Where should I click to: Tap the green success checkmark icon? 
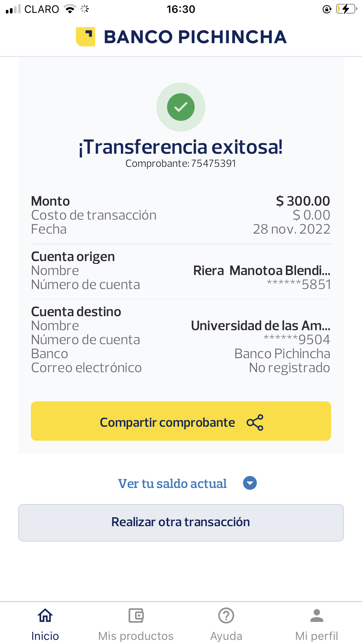[x=181, y=107]
